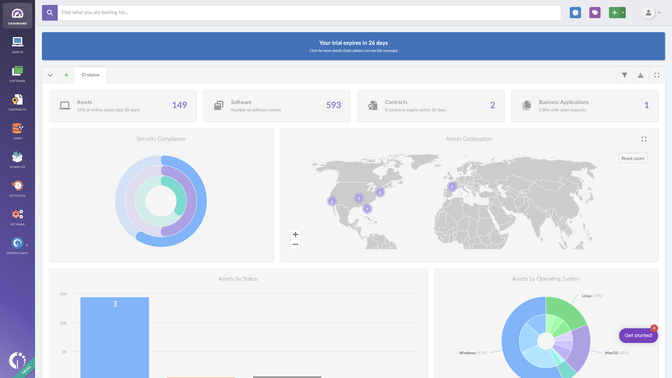Open the CMDB section in the sidebar

click(17, 131)
